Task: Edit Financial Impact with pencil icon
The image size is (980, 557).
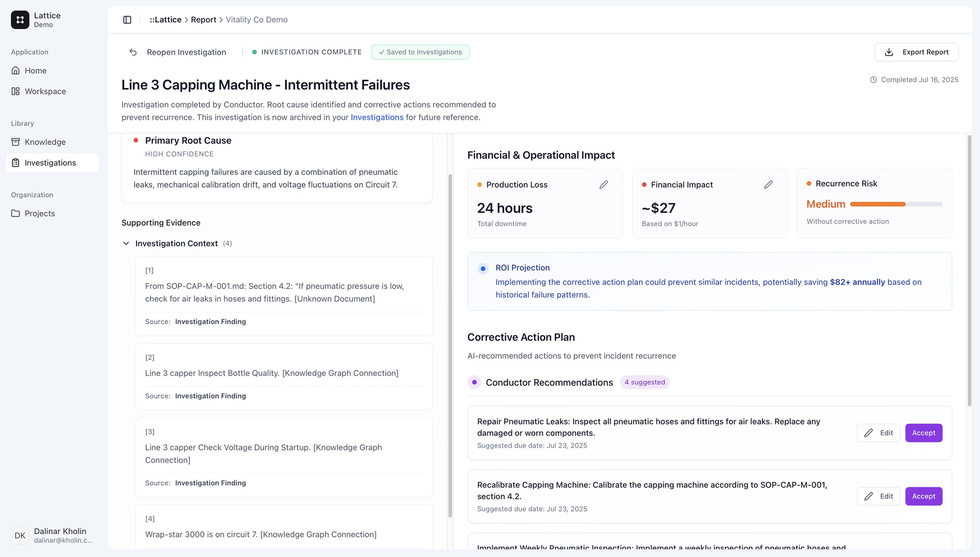Action: tap(768, 185)
